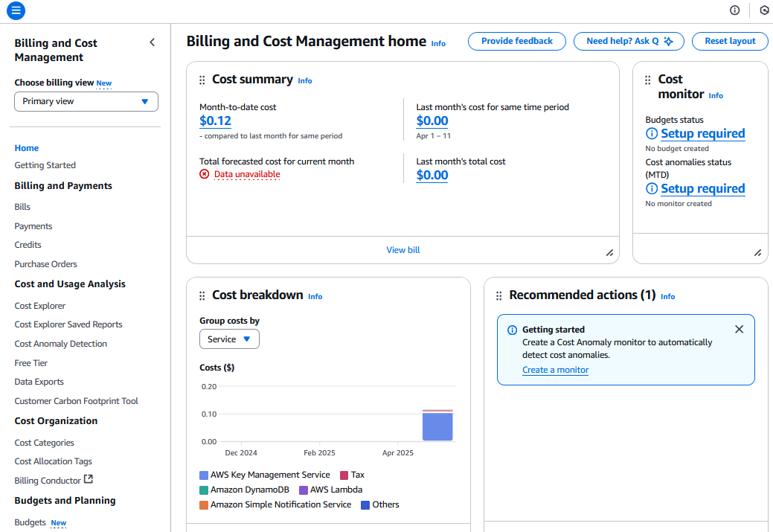Image resolution: width=773 pixels, height=532 pixels.
Task: Click the Data unavailable error icon
Action: coord(204,174)
